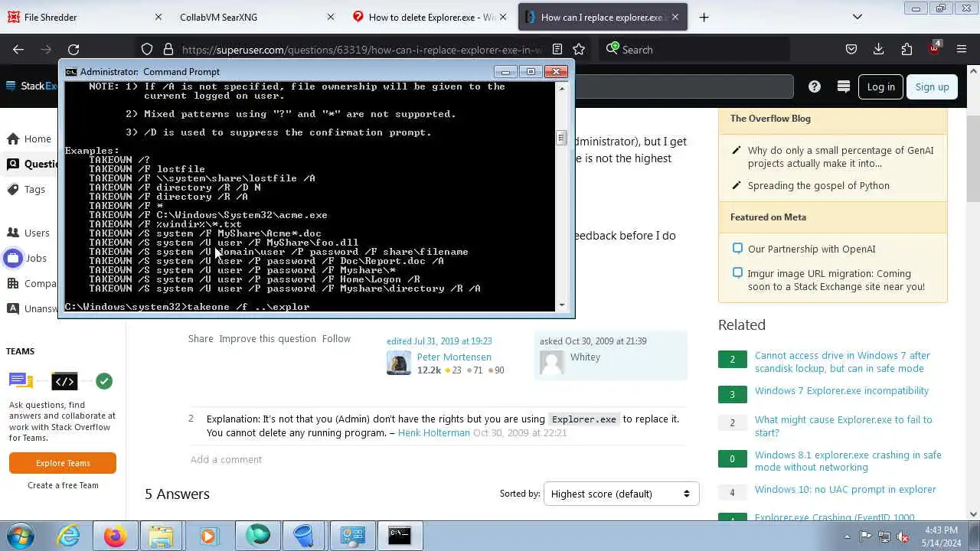
Task: Open Our Partnership with OpenAI link
Action: (812, 249)
